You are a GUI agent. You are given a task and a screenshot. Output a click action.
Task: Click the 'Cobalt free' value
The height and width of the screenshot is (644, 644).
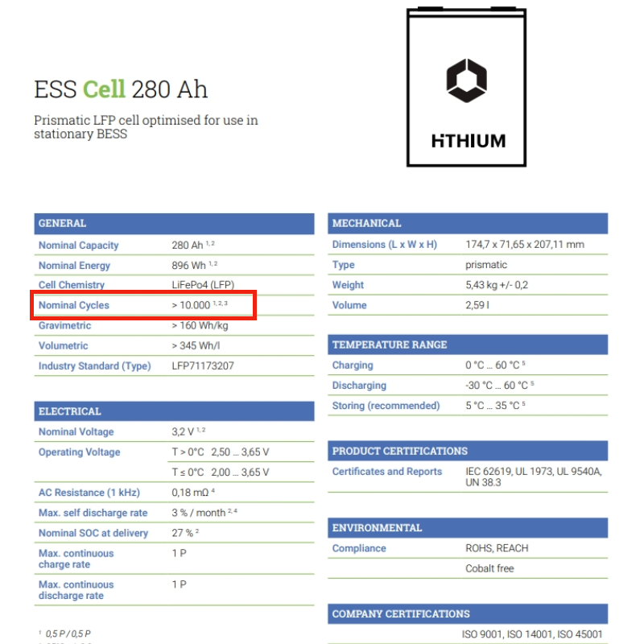click(x=489, y=568)
